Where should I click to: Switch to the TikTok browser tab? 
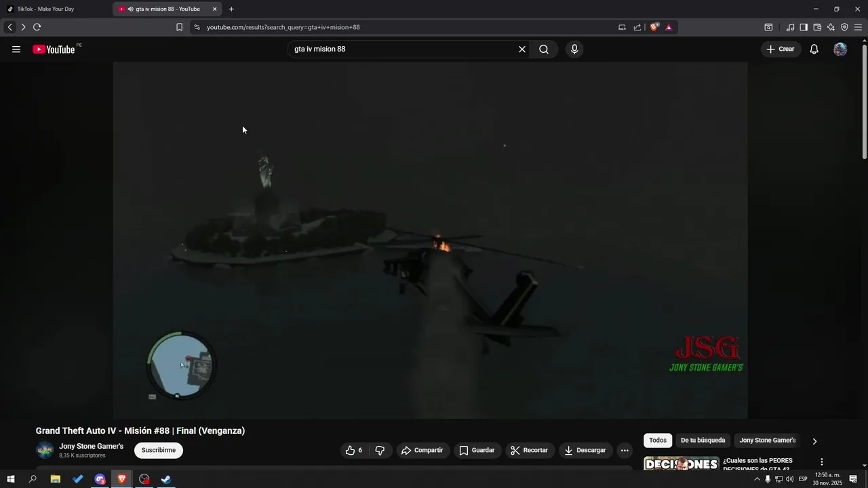pos(56,9)
